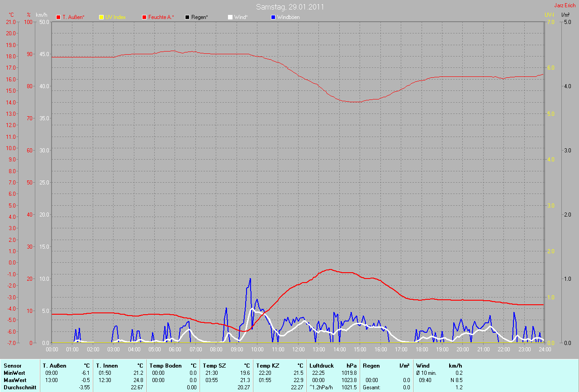Click the 'MinWert' row label

coord(14,373)
